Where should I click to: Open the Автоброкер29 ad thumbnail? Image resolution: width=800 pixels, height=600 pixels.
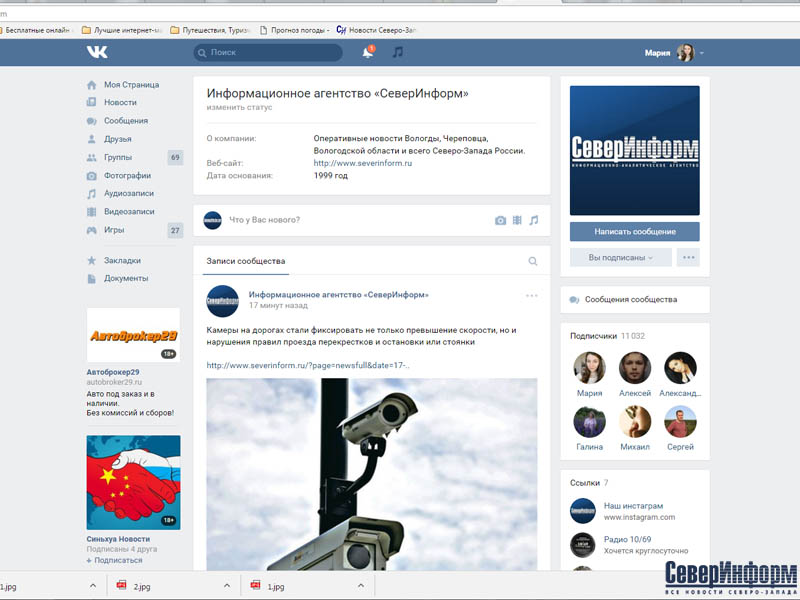point(133,335)
